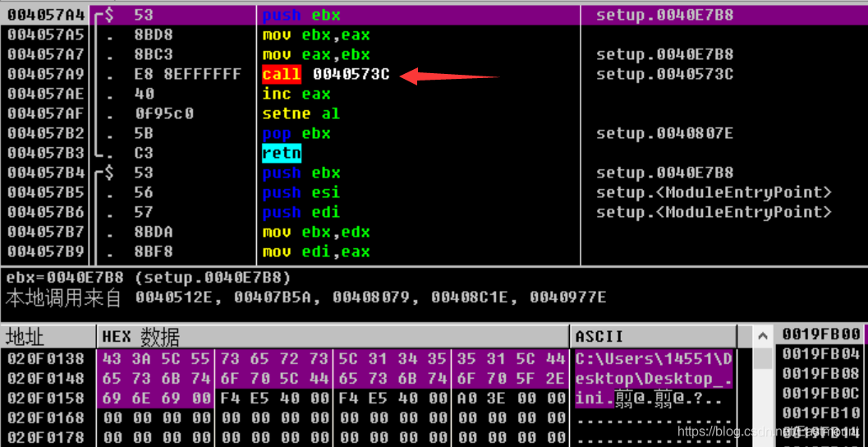The width and height of the screenshot is (868, 447).
Task: Click the 地址 column header in dump
Action: click(48, 336)
